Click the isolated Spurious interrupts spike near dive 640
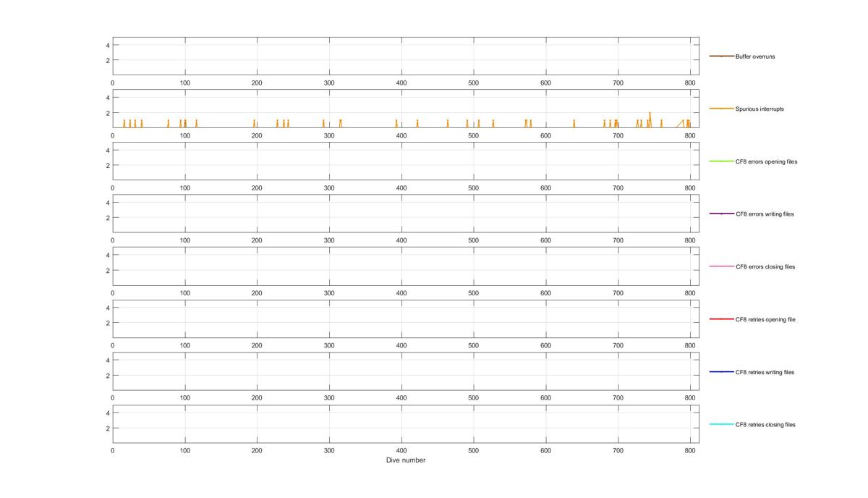 574,124
